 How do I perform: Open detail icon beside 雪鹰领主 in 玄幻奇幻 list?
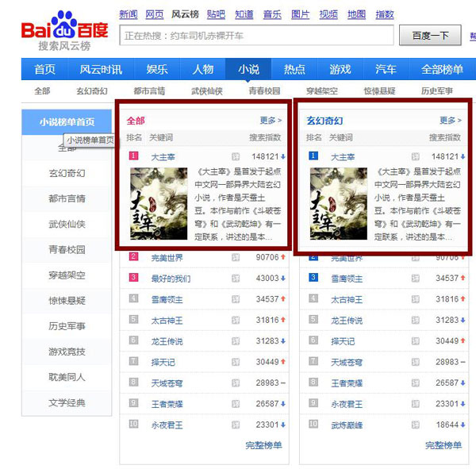pos(415,279)
